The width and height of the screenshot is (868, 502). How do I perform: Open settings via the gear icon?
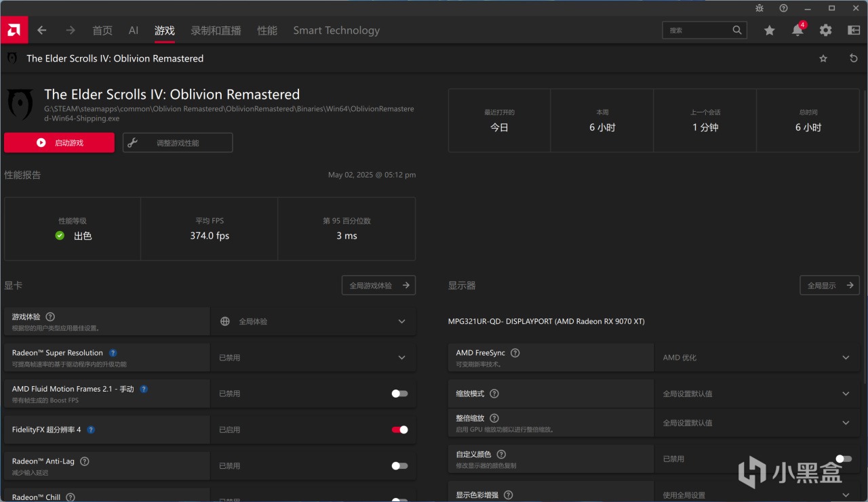tap(825, 30)
